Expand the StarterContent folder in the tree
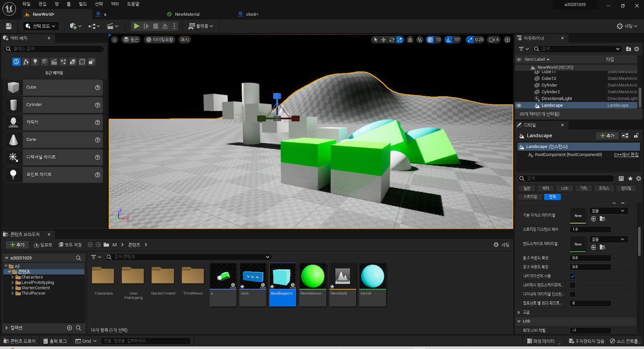This screenshot has width=644, height=349. pyautogui.click(x=13, y=288)
